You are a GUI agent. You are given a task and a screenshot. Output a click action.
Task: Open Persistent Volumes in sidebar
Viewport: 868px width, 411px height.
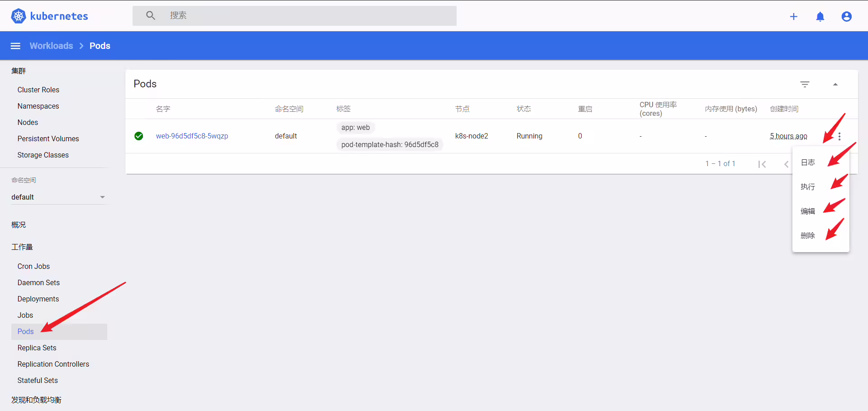(48, 139)
